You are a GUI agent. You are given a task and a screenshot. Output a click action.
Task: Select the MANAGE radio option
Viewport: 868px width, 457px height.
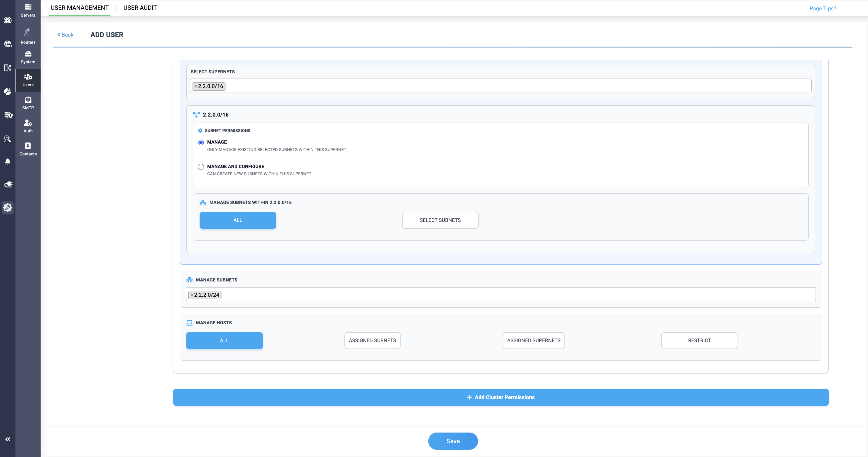(201, 142)
